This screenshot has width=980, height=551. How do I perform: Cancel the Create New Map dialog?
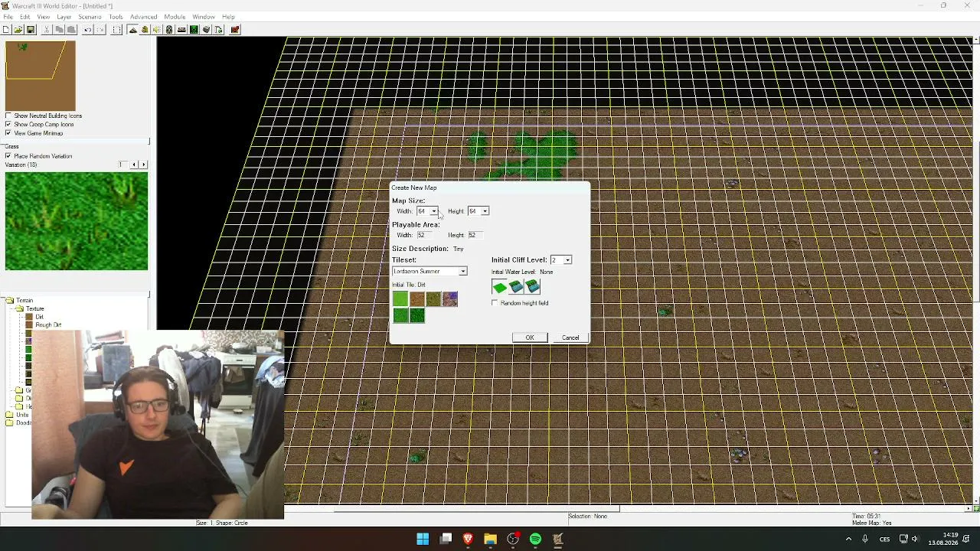(x=570, y=337)
